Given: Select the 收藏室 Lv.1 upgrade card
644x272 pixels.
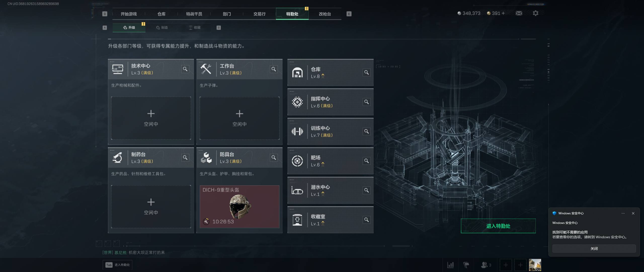Looking at the screenshot, I should [x=330, y=220].
